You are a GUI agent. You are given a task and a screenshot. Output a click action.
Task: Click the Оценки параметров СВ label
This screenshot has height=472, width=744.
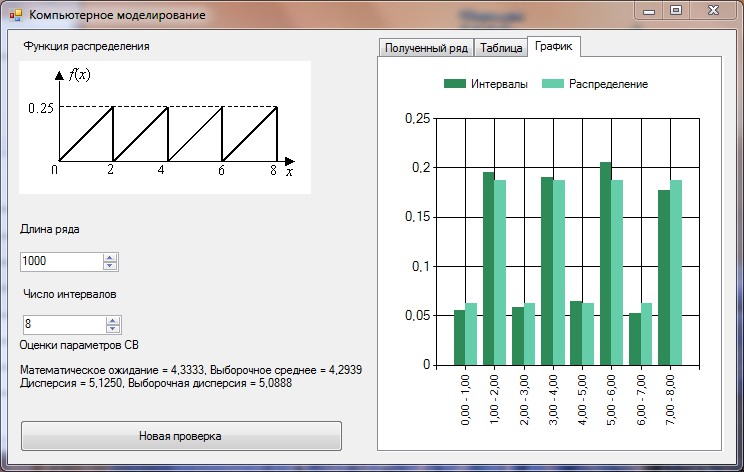tap(79, 345)
